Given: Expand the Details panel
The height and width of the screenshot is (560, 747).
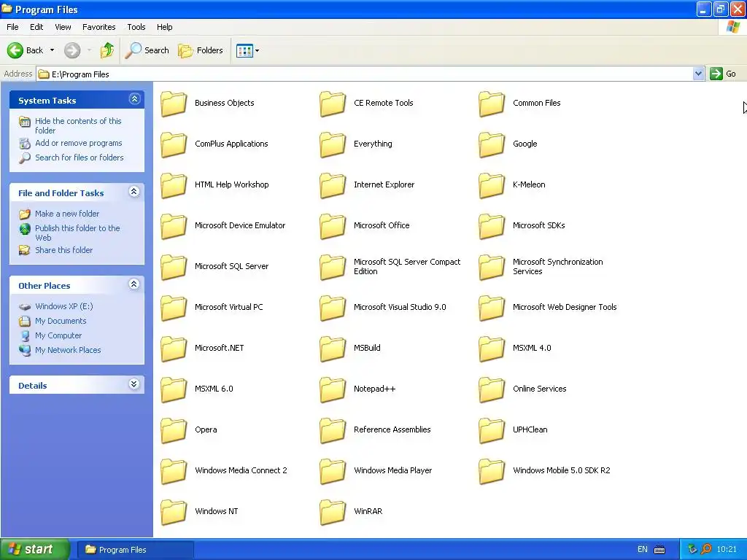Looking at the screenshot, I should pos(134,384).
